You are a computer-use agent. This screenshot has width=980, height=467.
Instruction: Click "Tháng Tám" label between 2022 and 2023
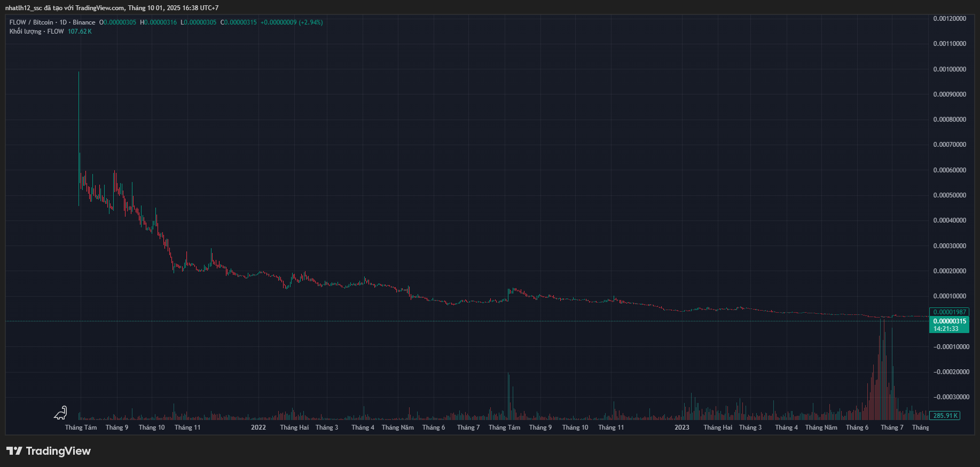(505, 428)
